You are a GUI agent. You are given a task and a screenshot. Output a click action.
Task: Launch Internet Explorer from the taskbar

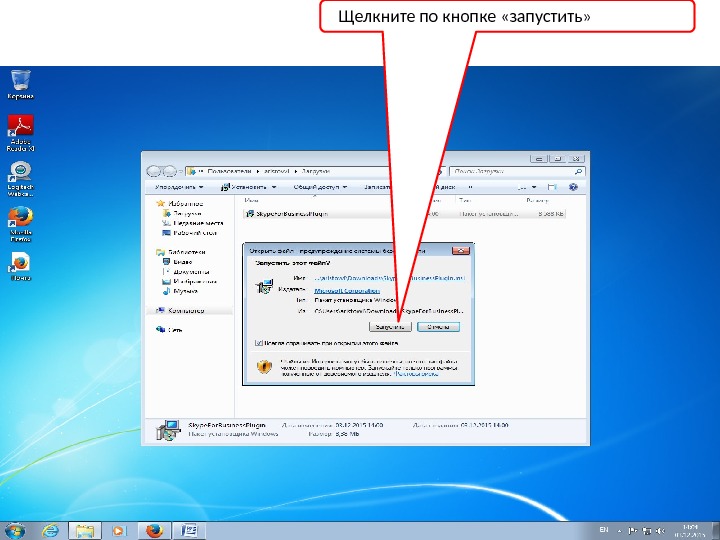tap(50, 531)
